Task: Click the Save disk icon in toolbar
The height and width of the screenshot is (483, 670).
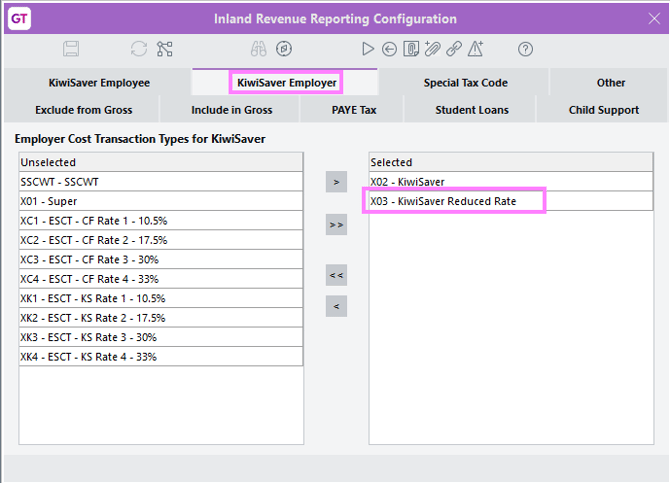Action: (x=71, y=49)
